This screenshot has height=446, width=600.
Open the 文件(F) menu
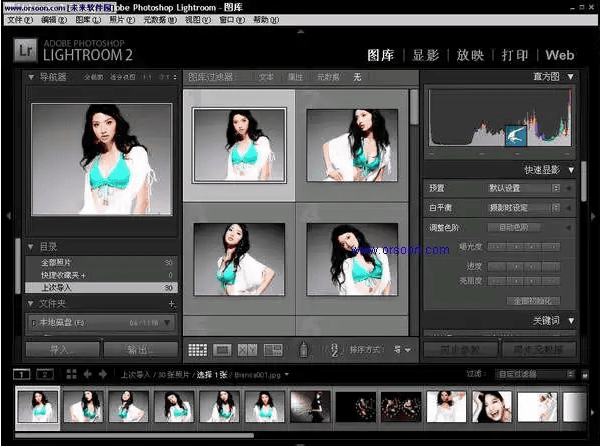[x=20, y=20]
